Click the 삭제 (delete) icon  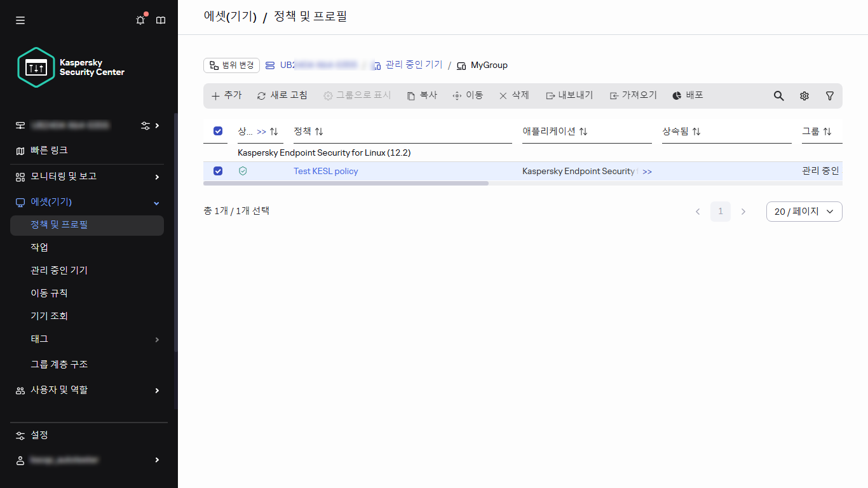pyautogui.click(x=515, y=95)
